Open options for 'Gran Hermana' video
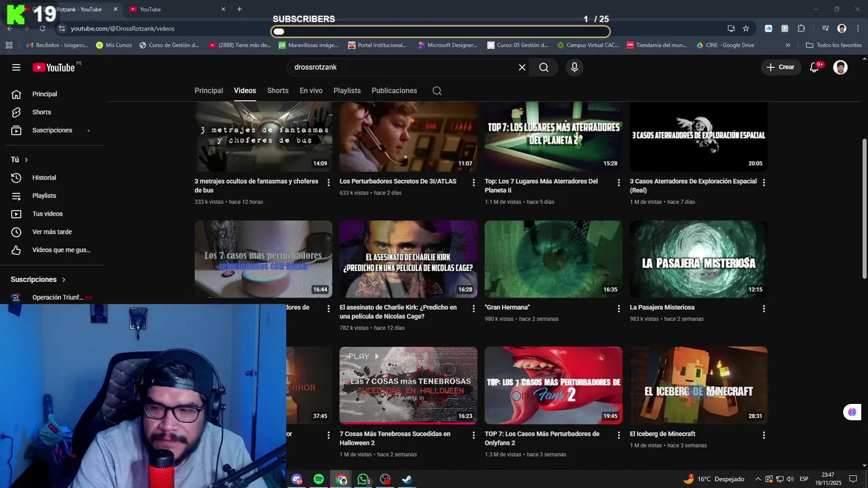Screen dimensions: 868x488 (618, 308)
